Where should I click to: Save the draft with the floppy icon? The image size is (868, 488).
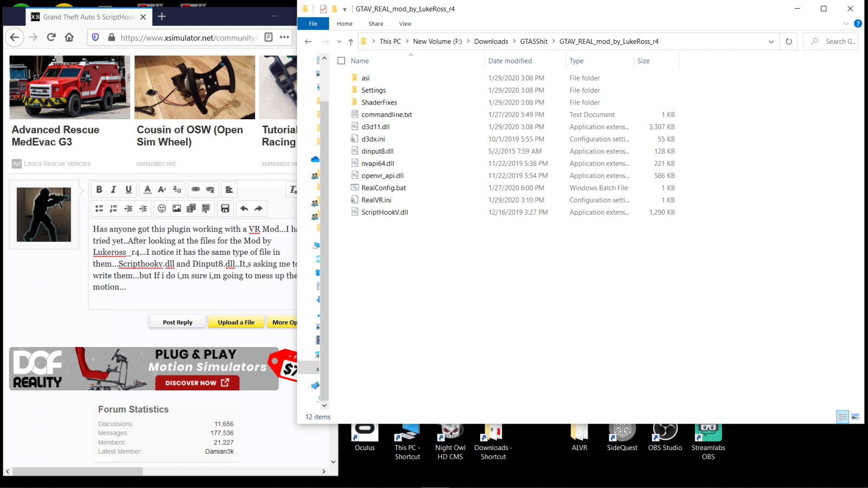(225, 208)
